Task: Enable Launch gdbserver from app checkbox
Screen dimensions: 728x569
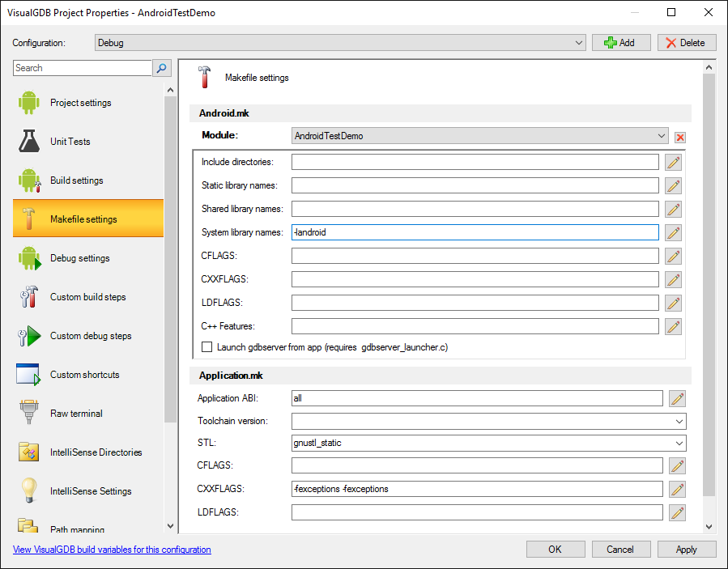Action: 207,347
